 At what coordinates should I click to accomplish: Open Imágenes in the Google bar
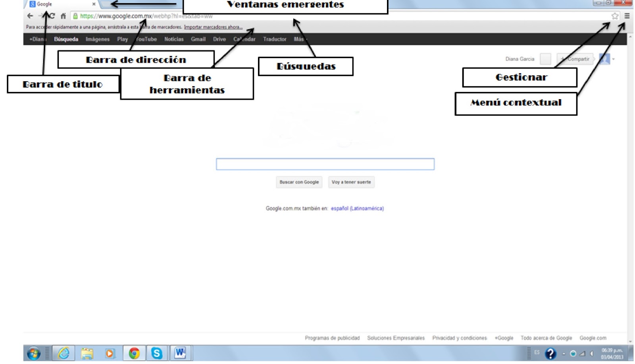click(98, 39)
